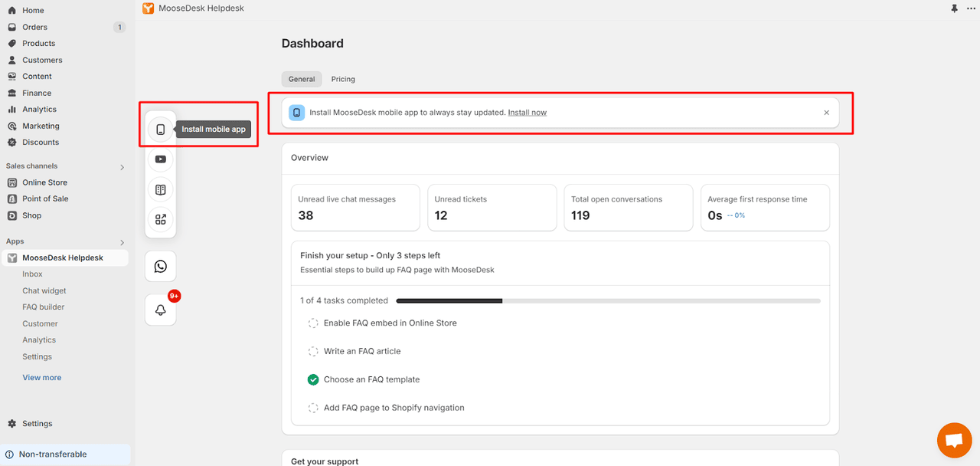Screen dimensions: 980x466
Task: Click the Non-transferable info icon
Action: coord(9,454)
